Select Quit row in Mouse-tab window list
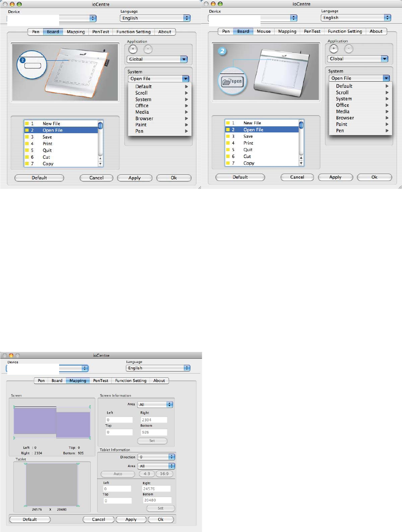 tap(262, 150)
